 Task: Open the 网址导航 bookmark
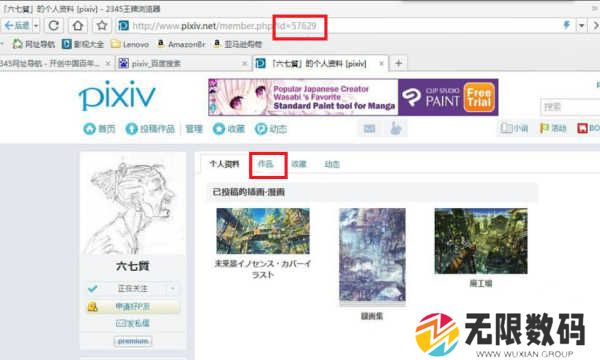[34, 44]
